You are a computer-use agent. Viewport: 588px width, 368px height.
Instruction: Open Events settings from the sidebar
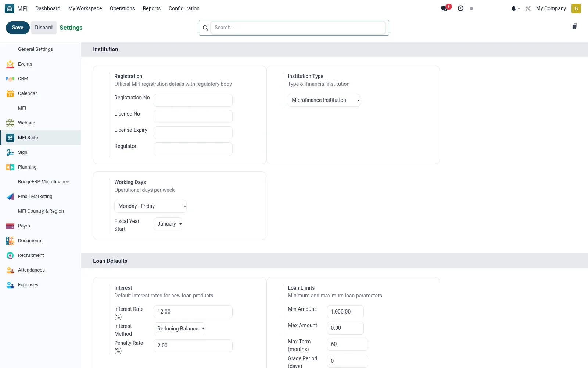click(x=40, y=64)
